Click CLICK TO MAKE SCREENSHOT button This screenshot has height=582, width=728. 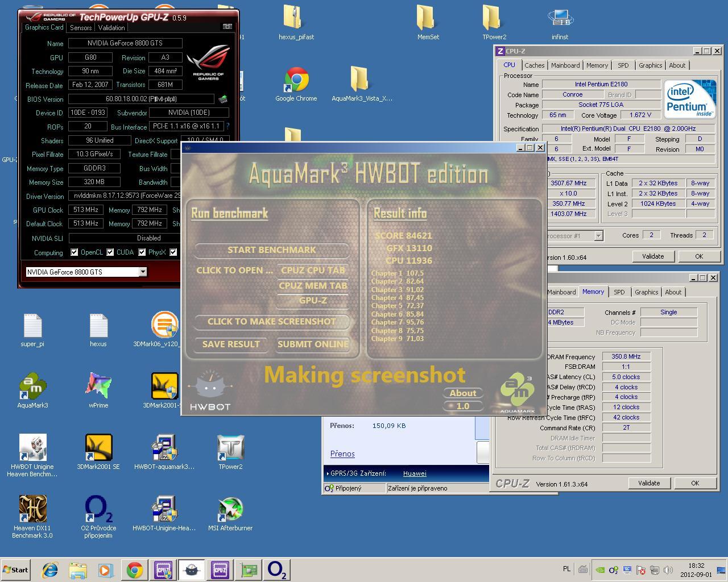[272, 322]
